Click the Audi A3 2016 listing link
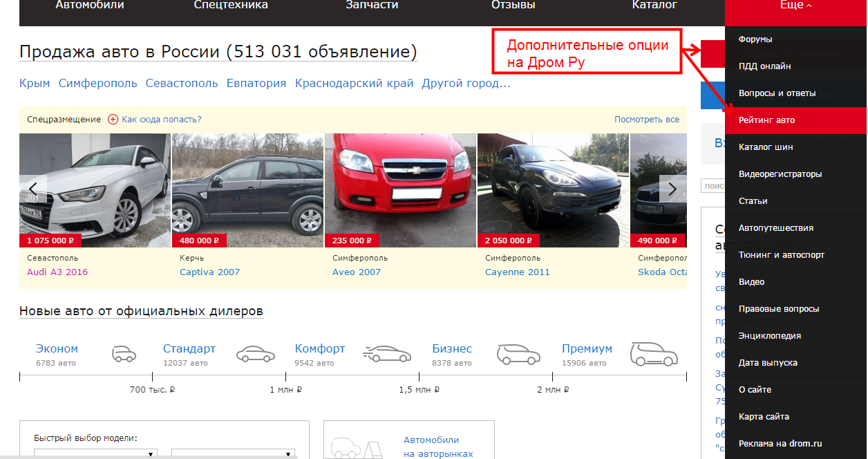This screenshot has width=868, height=459. coord(57,272)
